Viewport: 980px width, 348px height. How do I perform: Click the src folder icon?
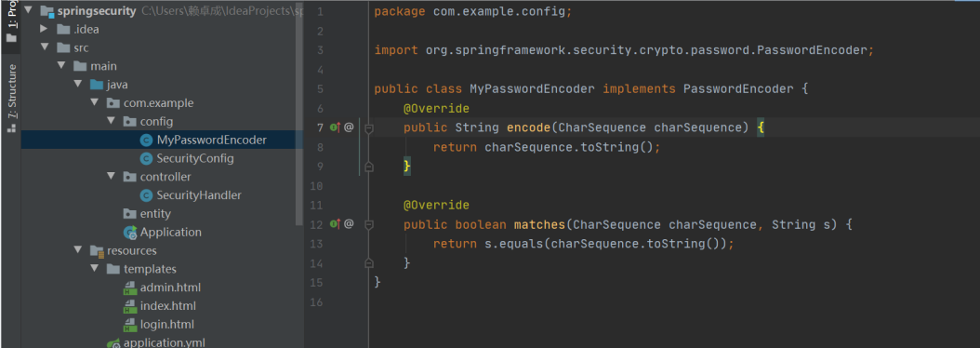[63, 47]
